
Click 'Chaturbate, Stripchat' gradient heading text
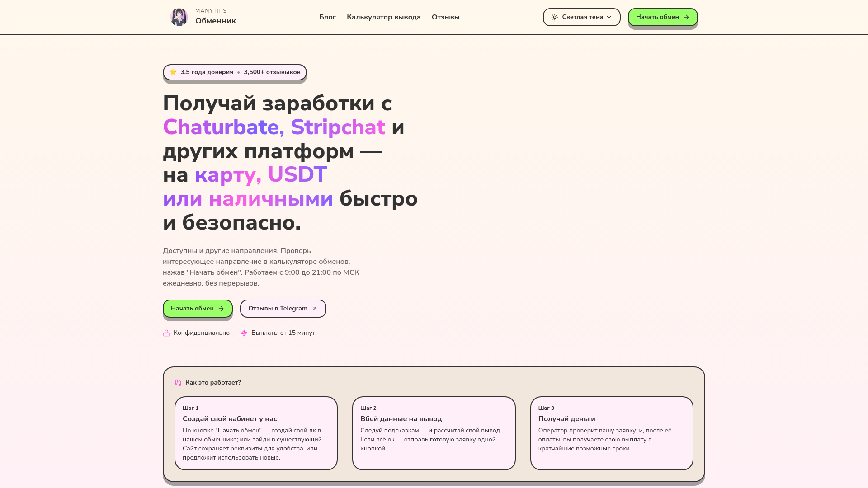click(x=274, y=127)
